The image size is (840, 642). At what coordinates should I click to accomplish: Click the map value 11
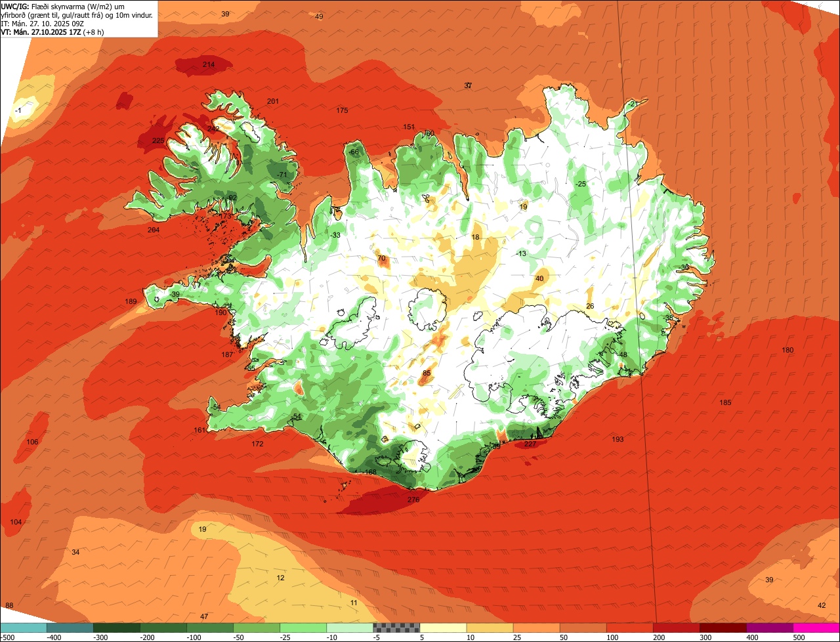(354, 603)
